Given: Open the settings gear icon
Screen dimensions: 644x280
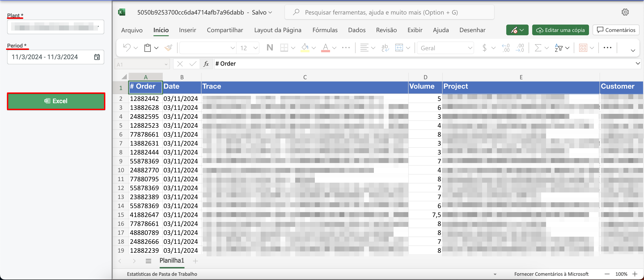Looking at the screenshot, I should click(x=625, y=12).
